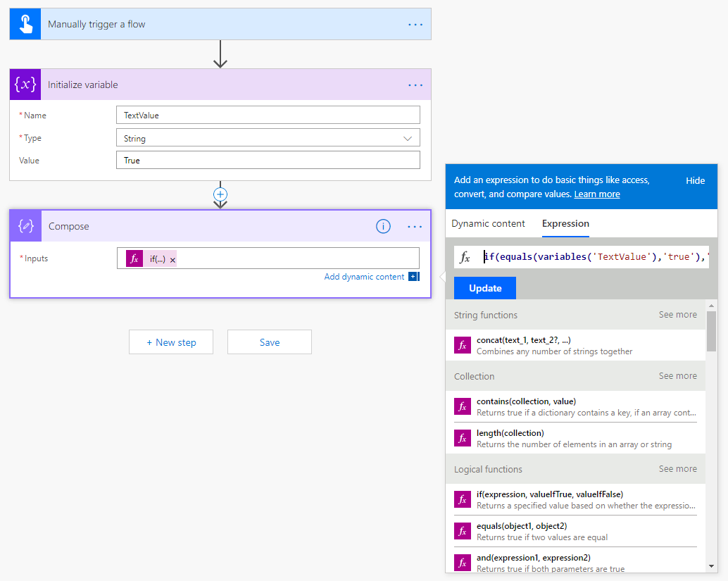Select the length(collection) function
Viewport: 728px width, 581px height.
point(576,438)
